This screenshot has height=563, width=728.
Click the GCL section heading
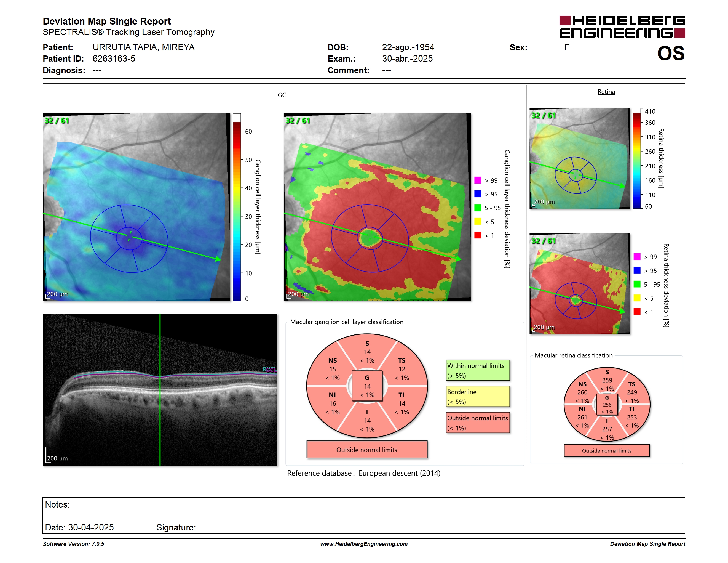tap(283, 95)
